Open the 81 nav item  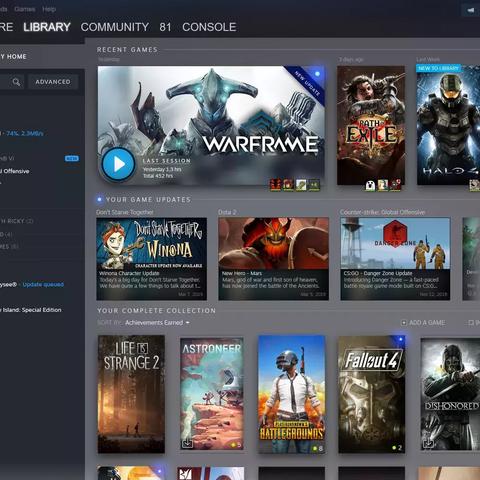click(165, 27)
